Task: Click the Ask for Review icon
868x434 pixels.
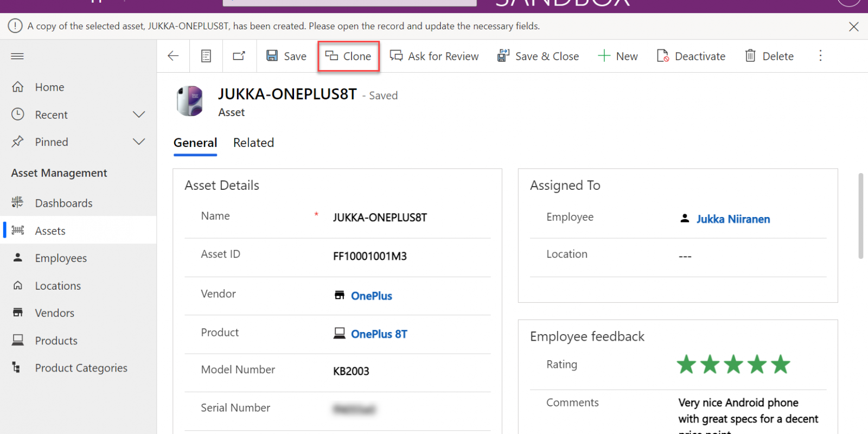Action: click(396, 56)
